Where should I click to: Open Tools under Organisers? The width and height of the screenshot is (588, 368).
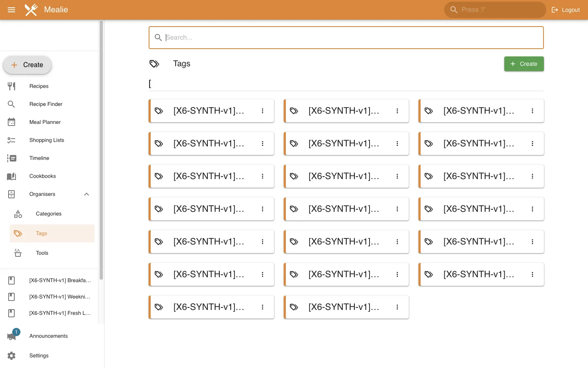click(52, 253)
